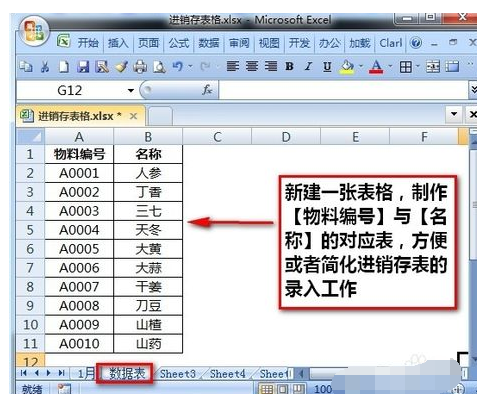Select the Format Painter brush
The height and width of the screenshot is (394, 477).
121,67
